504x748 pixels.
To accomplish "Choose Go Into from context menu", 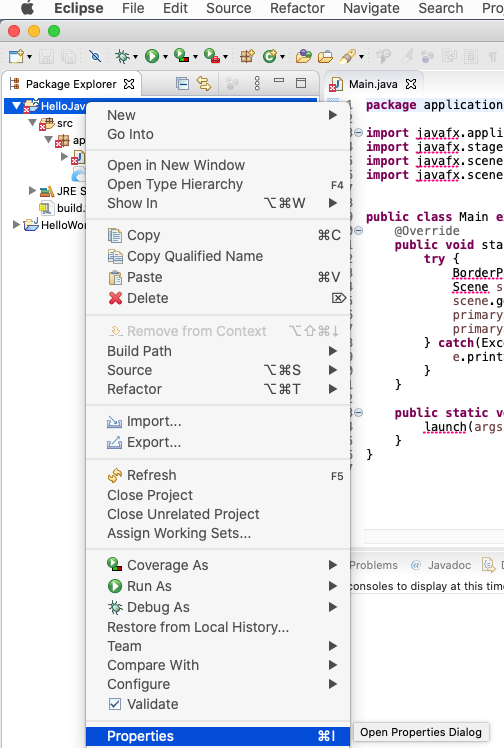I will 217,134.
